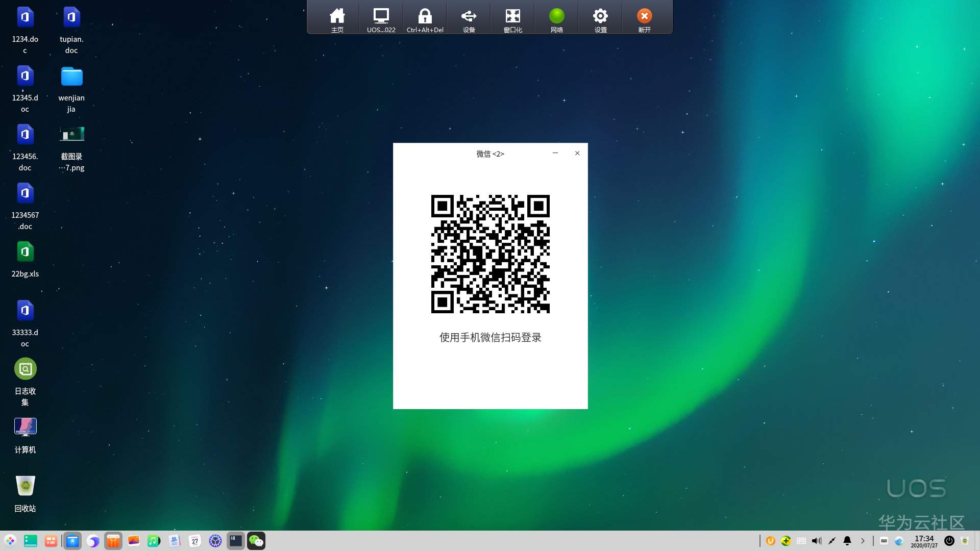
Task: Select the 日志收集 log collector icon
Action: click(25, 382)
